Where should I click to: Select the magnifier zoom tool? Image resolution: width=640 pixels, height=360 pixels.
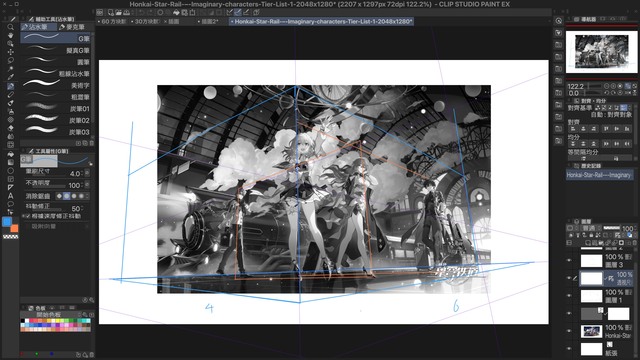tap(11, 27)
